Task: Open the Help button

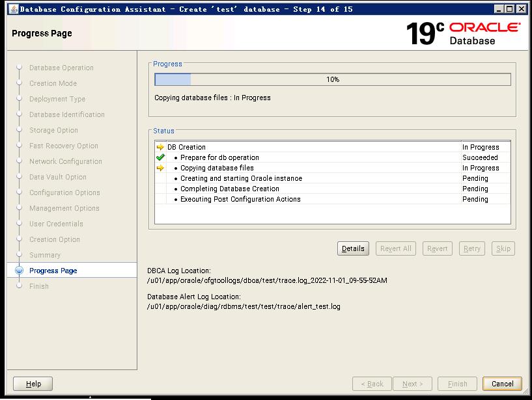Action: (x=33, y=384)
